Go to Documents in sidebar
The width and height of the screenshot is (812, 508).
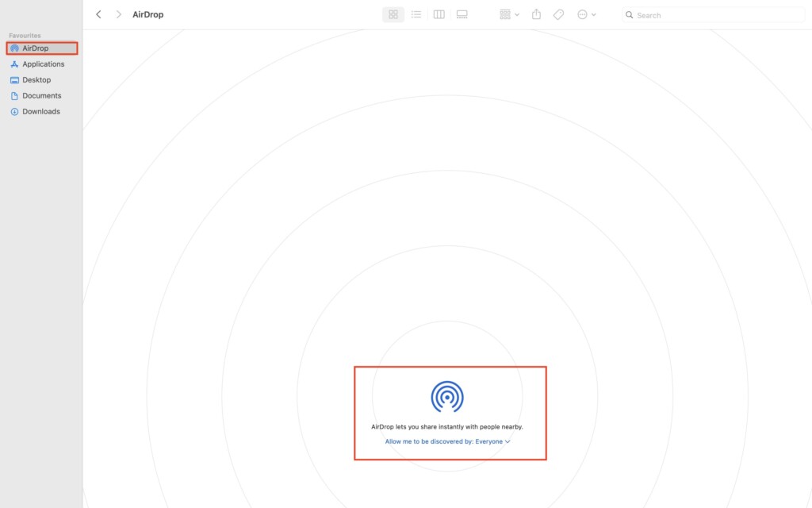(41, 96)
